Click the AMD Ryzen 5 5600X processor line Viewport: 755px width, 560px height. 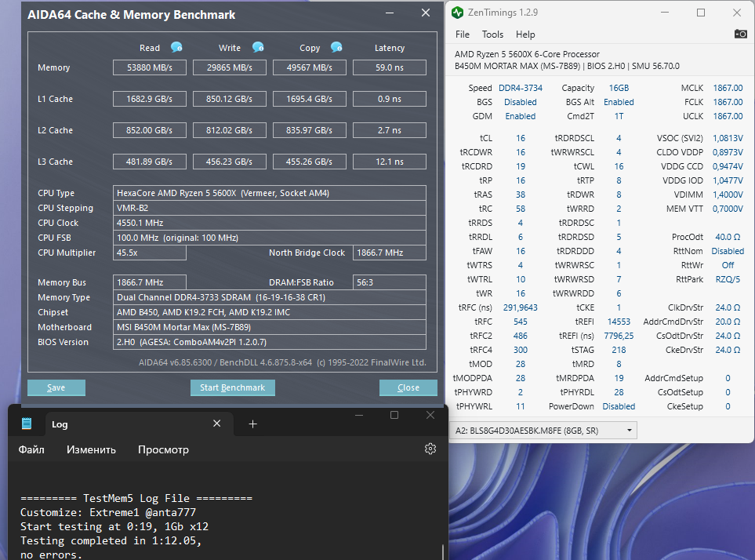[x=528, y=54]
